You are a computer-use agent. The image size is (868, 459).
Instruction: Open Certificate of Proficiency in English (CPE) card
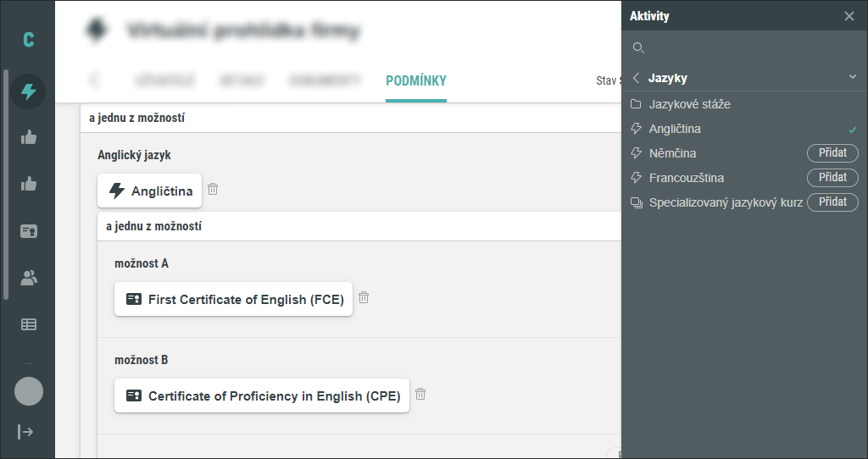coord(262,395)
